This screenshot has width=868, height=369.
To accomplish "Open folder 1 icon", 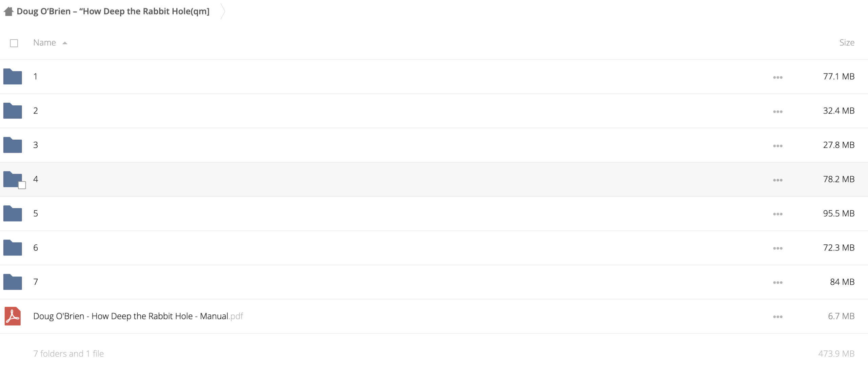I will (x=13, y=77).
